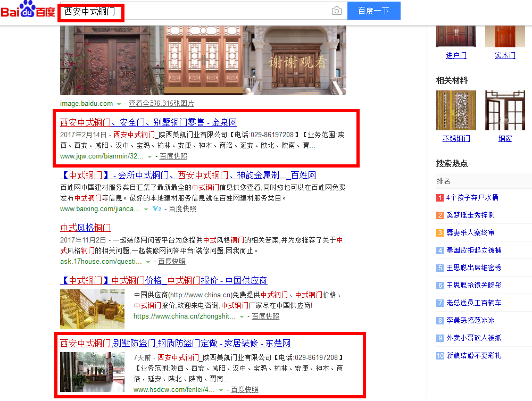Open 查看全部6,315张图片 link
532x401 pixels.
(x=162, y=104)
